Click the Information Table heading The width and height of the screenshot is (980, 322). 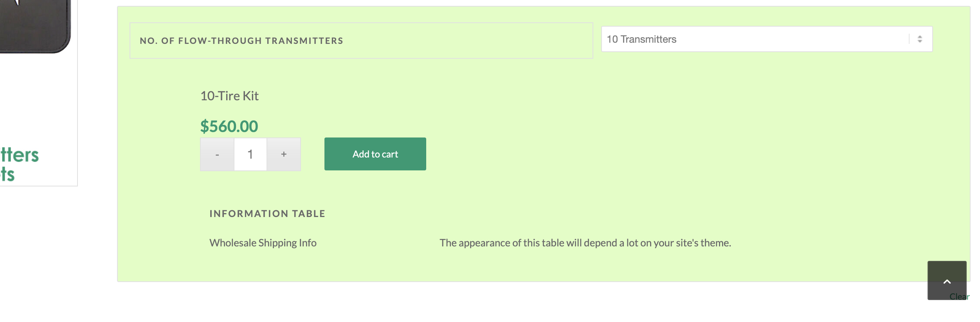click(267, 213)
